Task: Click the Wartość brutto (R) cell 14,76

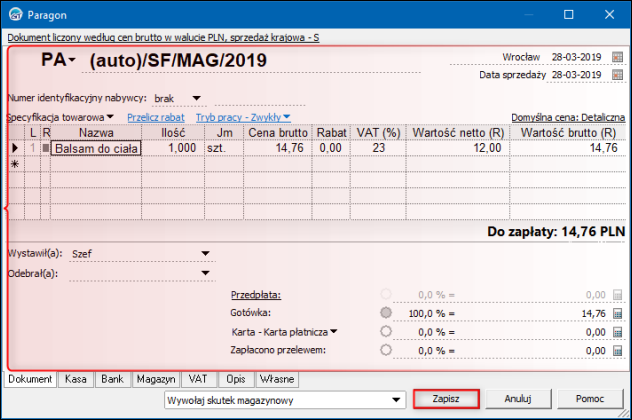Action: [x=568, y=148]
